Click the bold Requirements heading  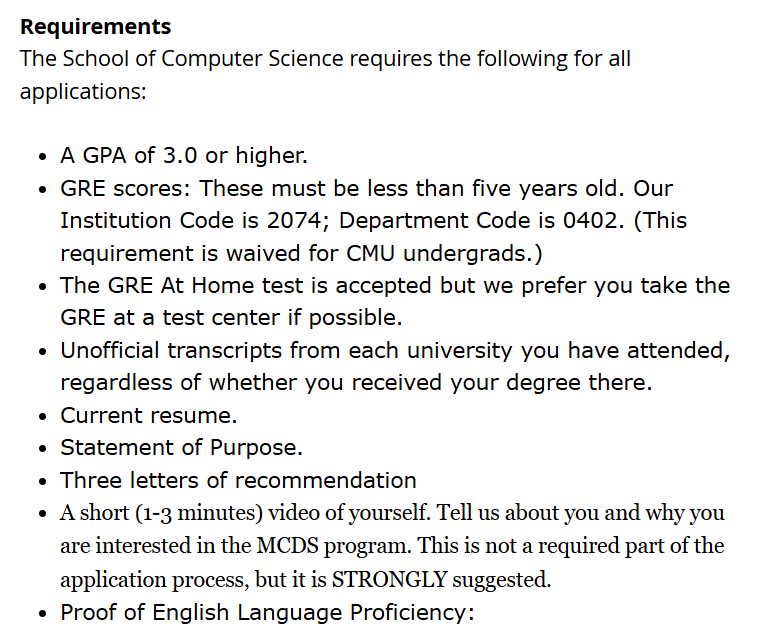pyautogui.click(x=95, y=26)
